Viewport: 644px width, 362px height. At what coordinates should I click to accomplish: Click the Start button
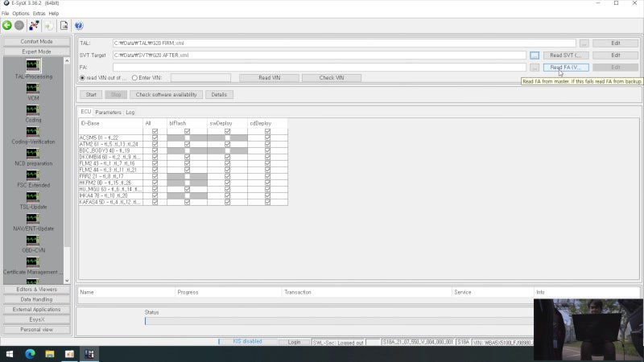click(x=91, y=94)
